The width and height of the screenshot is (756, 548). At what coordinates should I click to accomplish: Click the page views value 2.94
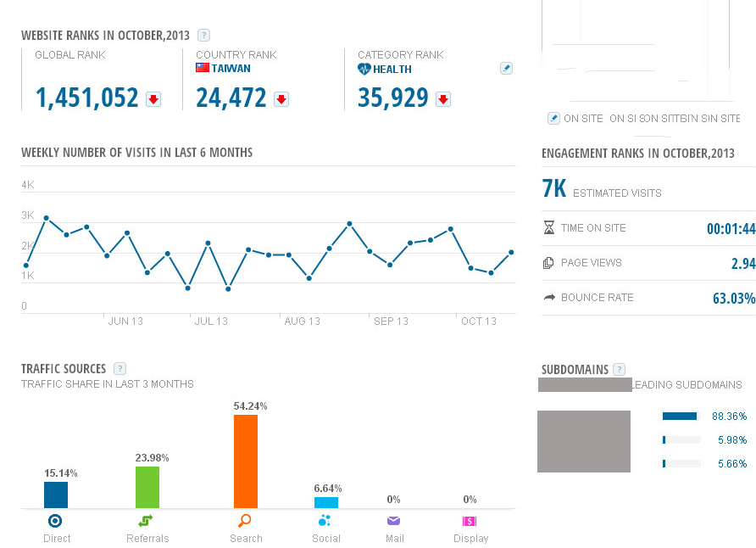tap(743, 263)
